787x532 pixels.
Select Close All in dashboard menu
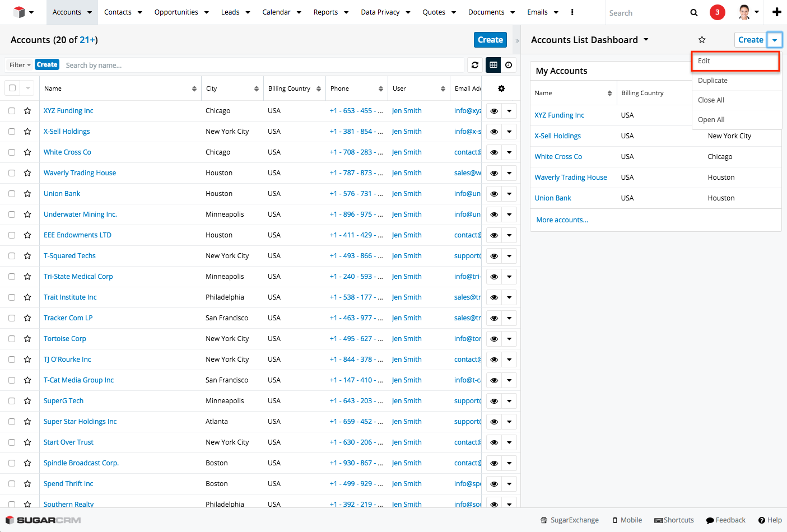click(737, 100)
